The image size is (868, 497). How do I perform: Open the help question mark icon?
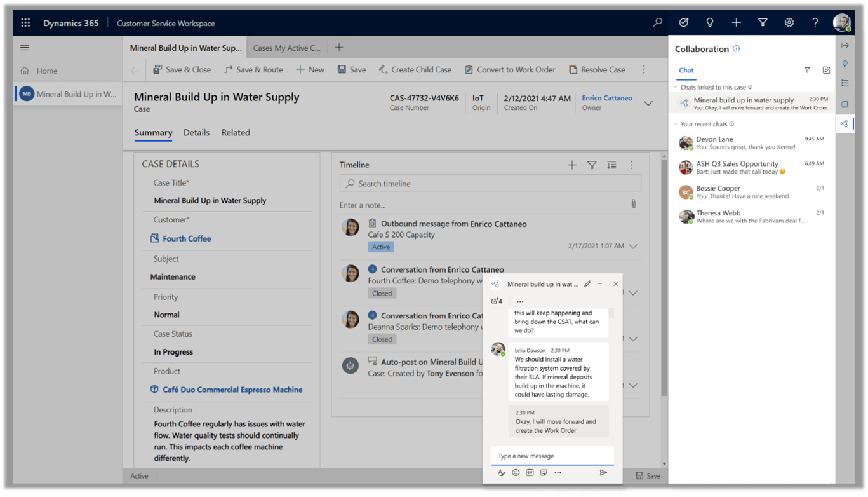pyautogui.click(x=815, y=22)
